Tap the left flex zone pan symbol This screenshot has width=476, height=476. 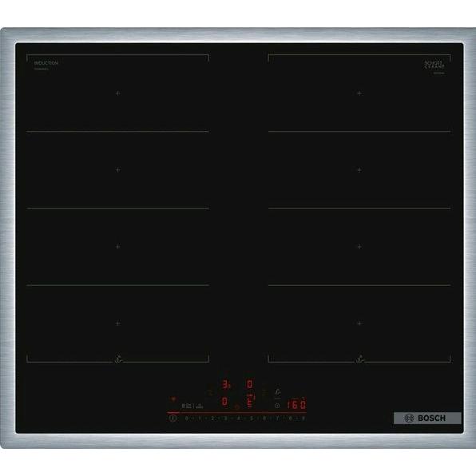[x=118, y=359]
